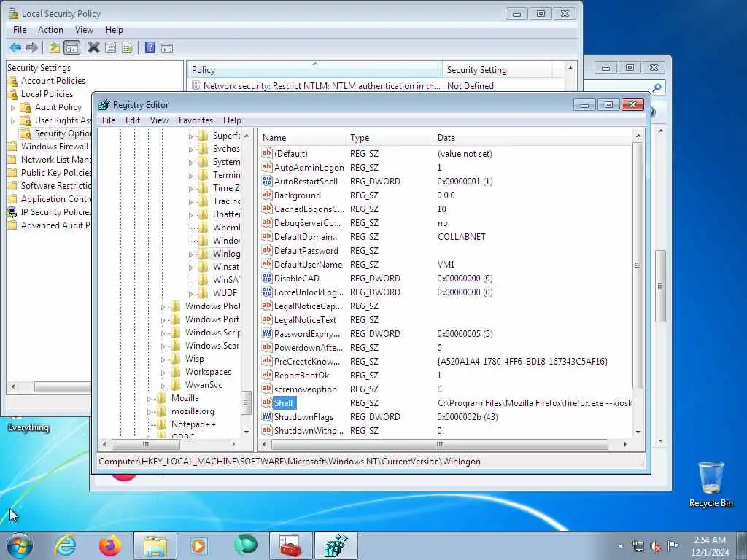This screenshot has width=747, height=560.
Task: Select the Notepad++ registry key
Action: coord(193,424)
